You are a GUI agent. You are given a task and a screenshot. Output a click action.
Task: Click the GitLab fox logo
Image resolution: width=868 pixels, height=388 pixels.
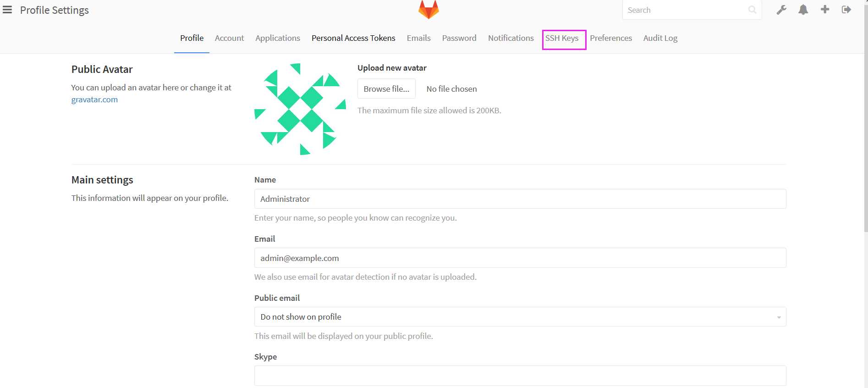pos(429,10)
